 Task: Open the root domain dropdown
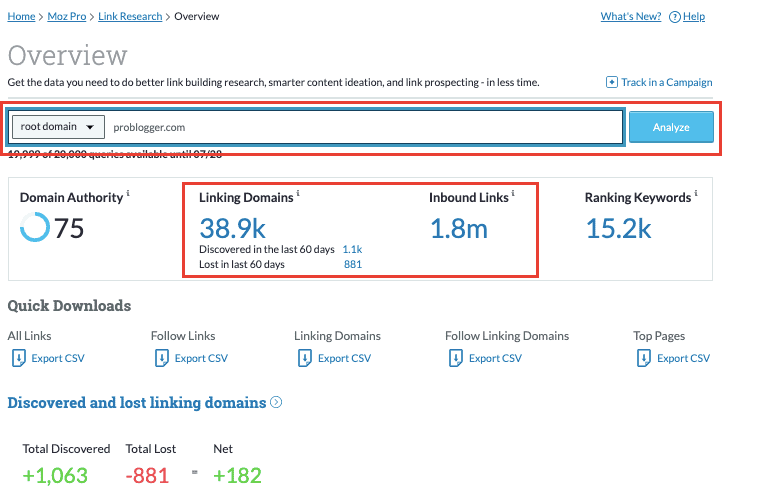click(57, 128)
